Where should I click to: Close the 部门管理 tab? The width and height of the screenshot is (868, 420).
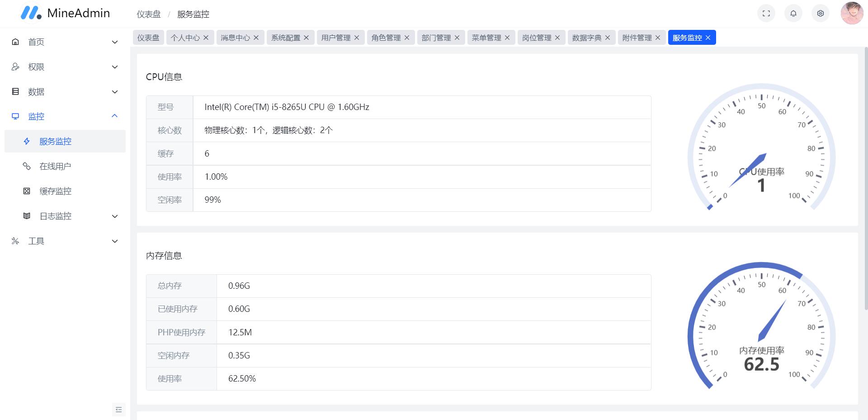pos(457,38)
